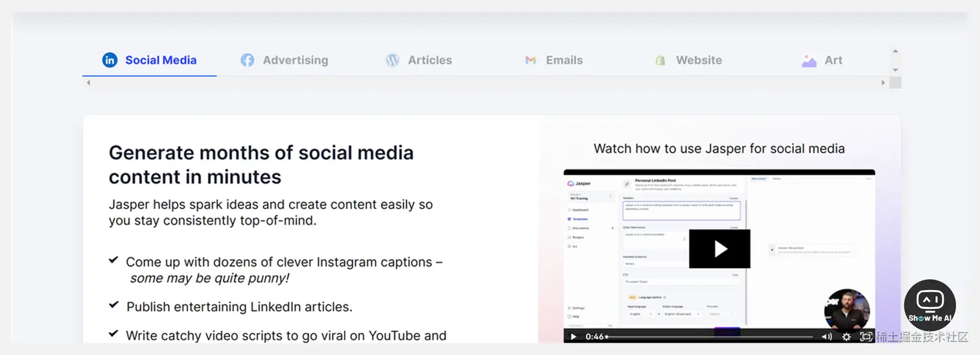Click the tab strip's scroll-up arrow
Screen dimensions: 980x355
coord(895,51)
